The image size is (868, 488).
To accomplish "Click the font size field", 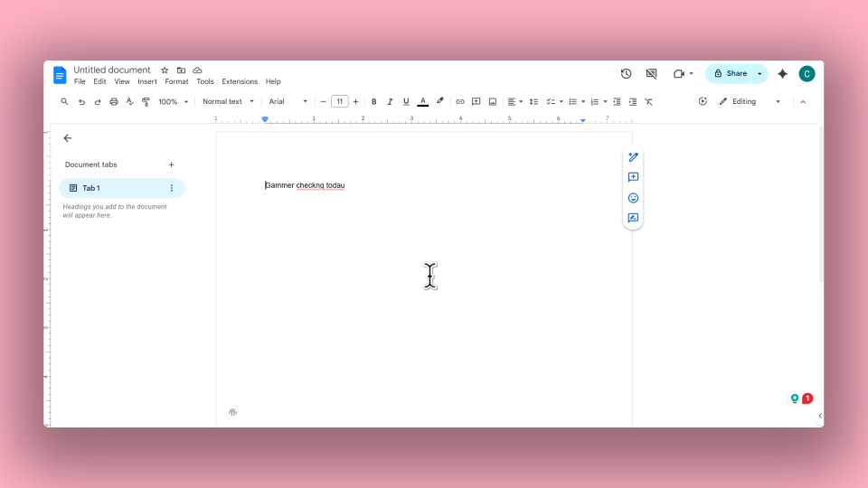I will click(339, 102).
